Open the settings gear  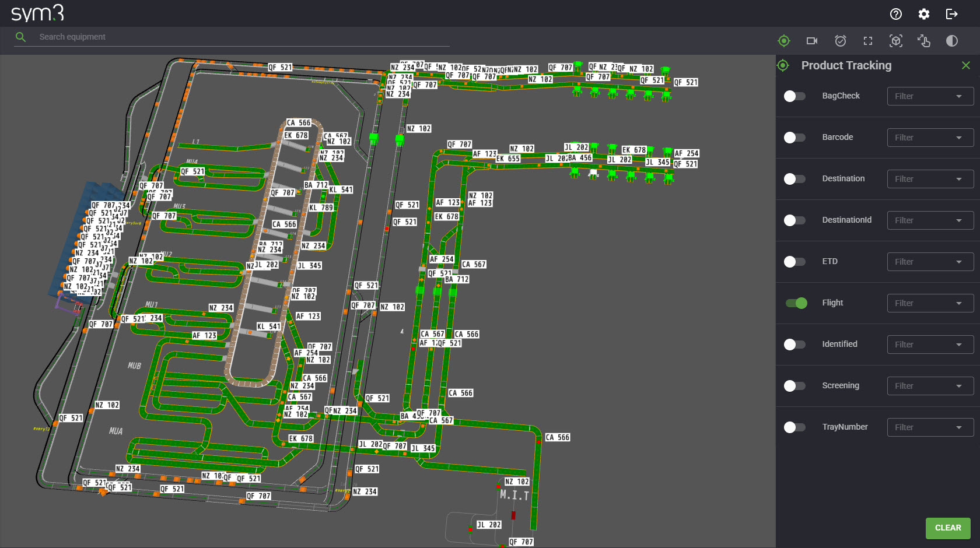[923, 13]
